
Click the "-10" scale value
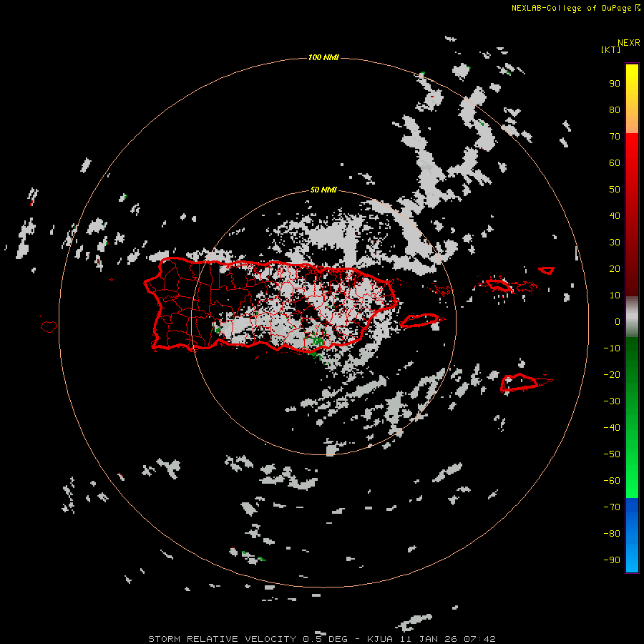[612, 348]
